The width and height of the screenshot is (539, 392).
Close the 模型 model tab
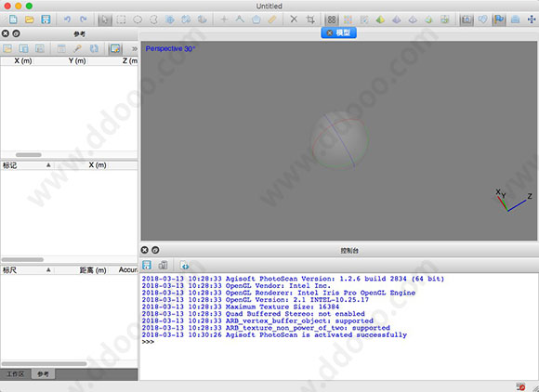[329, 33]
